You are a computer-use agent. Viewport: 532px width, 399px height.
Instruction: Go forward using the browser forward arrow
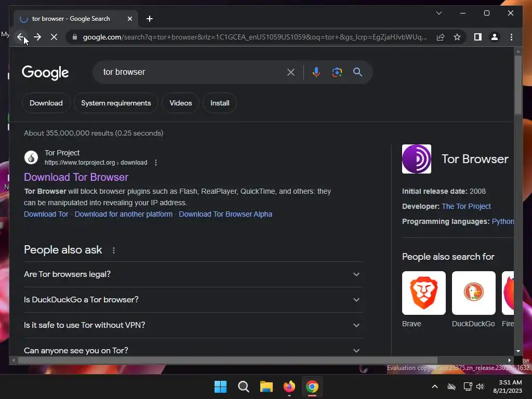(37, 37)
